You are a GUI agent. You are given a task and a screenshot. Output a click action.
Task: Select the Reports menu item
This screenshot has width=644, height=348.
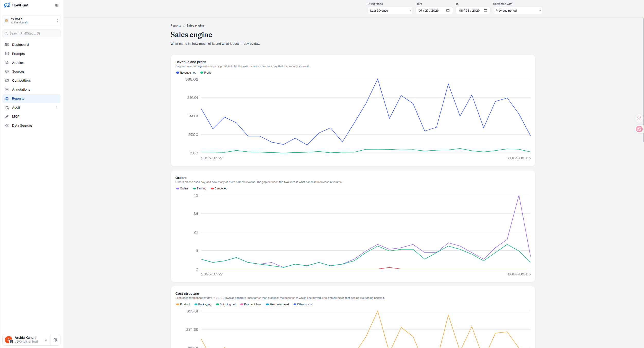pos(31,99)
